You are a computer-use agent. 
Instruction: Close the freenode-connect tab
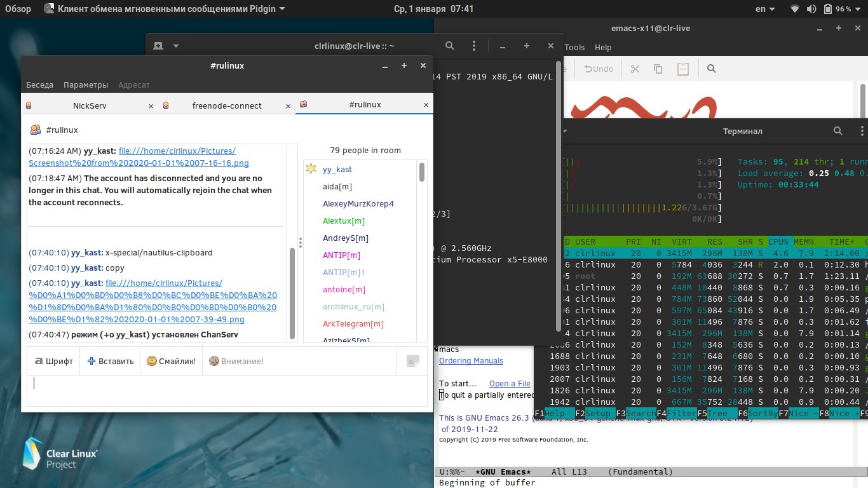[288, 106]
